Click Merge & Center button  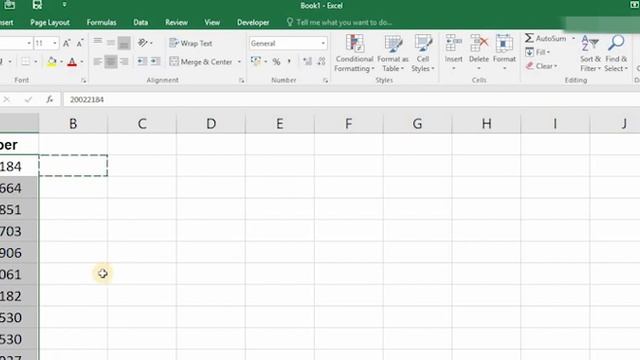201,62
